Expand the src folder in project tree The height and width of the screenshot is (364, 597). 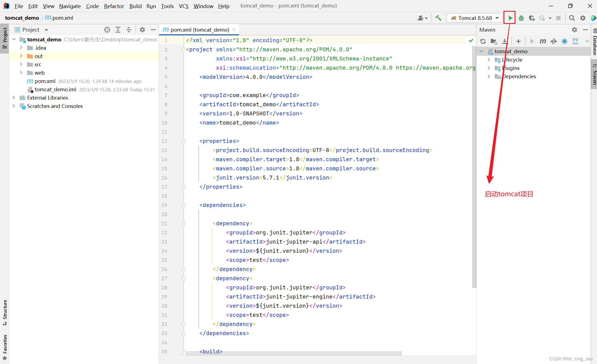pyautogui.click(x=21, y=64)
